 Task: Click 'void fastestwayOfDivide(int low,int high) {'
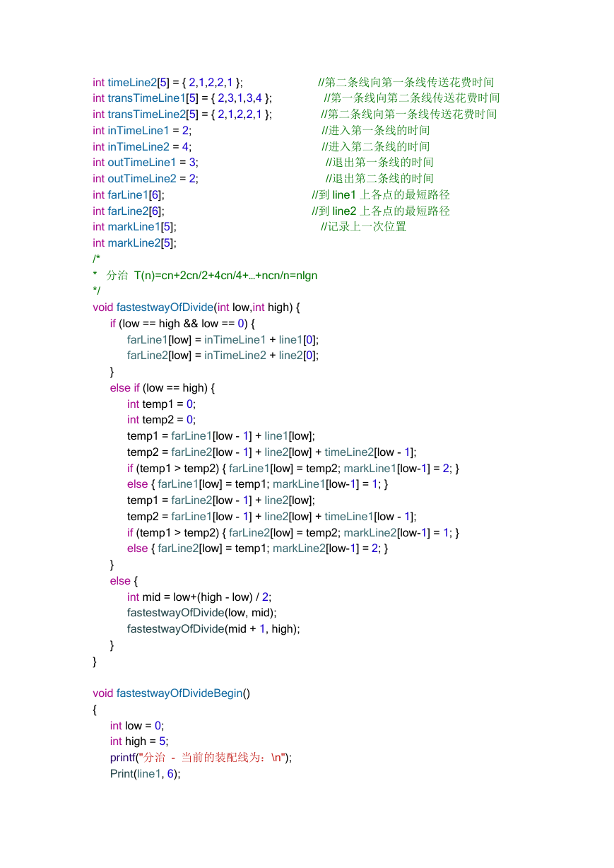pos(196,307)
